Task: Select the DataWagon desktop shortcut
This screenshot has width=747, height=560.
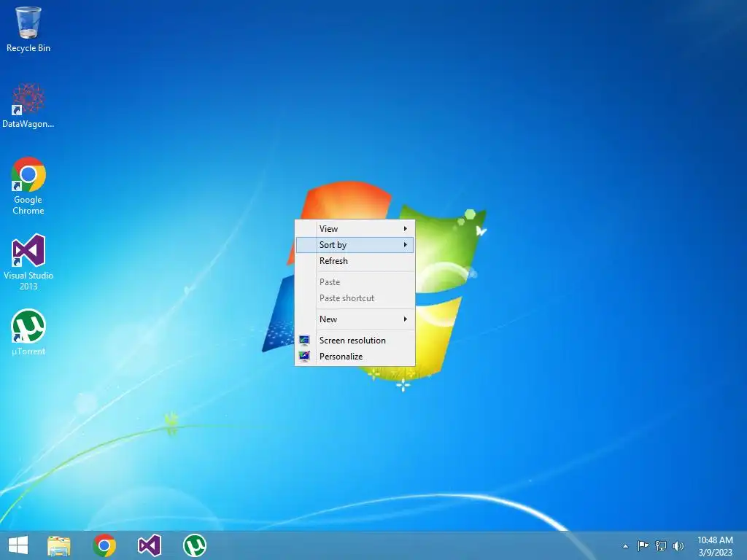Action: click(x=28, y=106)
